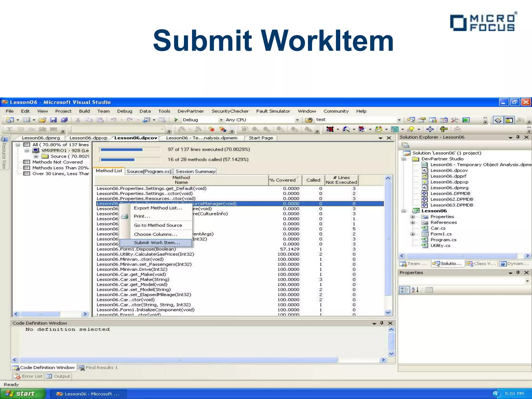The width and height of the screenshot is (532, 399).
Task: Collapse the All 70.80% tree node
Action: click(18, 145)
